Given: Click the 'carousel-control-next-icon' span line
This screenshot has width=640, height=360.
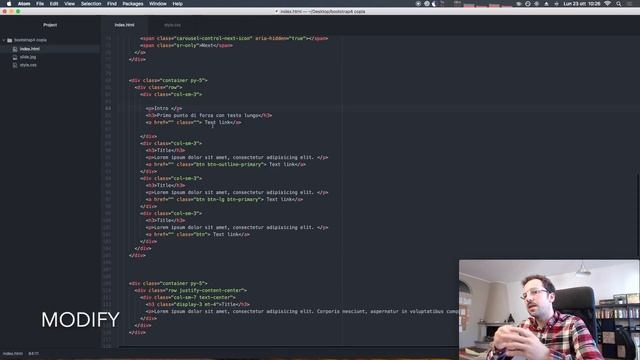Looking at the screenshot, I should tap(234, 38).
